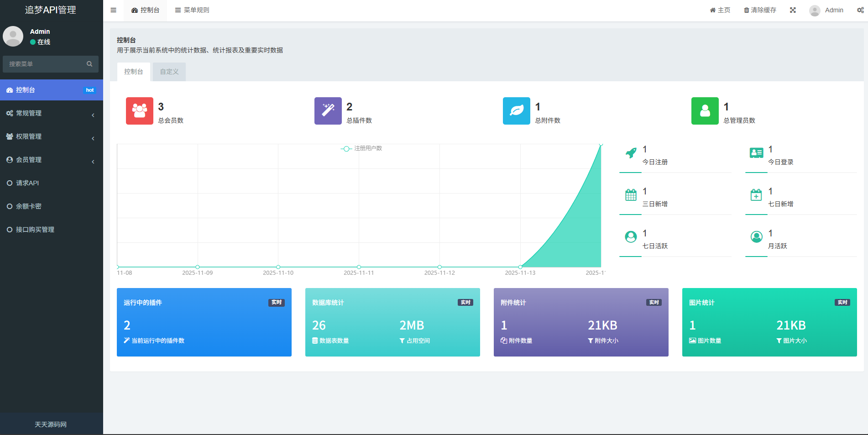
Task: Click the 总管理员数 admin icon
Action: [x=705, y=111]
